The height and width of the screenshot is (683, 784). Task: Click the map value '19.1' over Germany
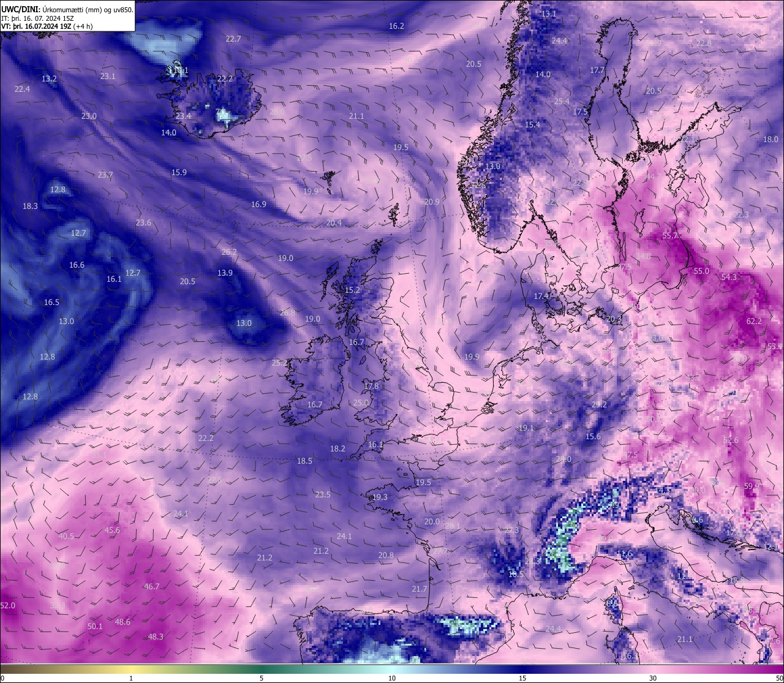526,428
